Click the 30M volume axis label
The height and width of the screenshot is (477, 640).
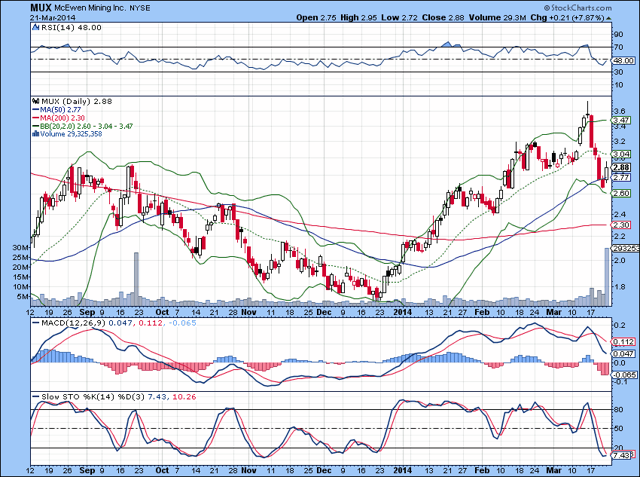(x=21, y=248)
